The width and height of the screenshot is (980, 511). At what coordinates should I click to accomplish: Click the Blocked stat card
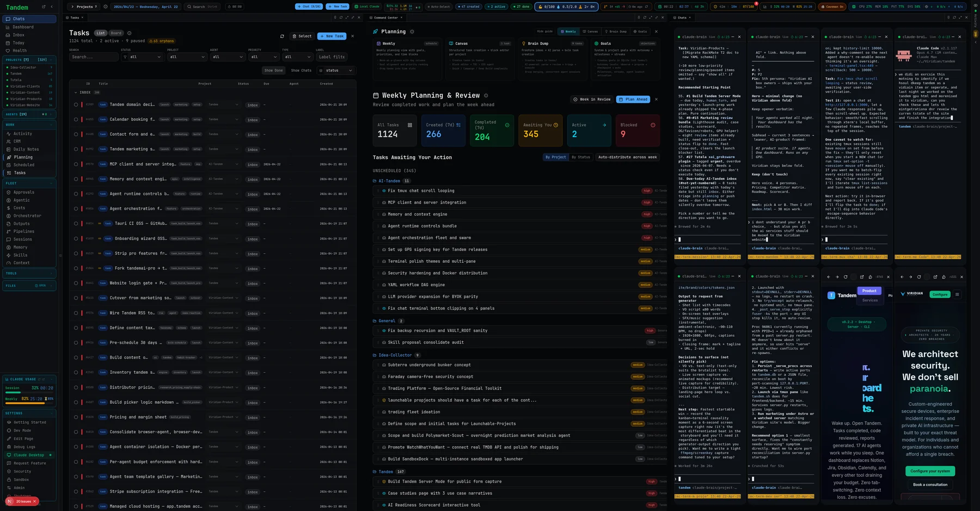638,131
